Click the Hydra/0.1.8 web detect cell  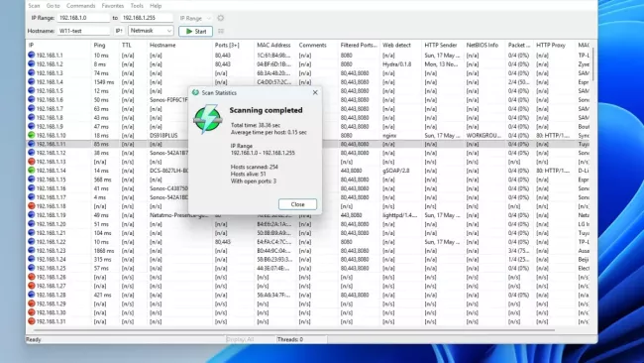396,64
